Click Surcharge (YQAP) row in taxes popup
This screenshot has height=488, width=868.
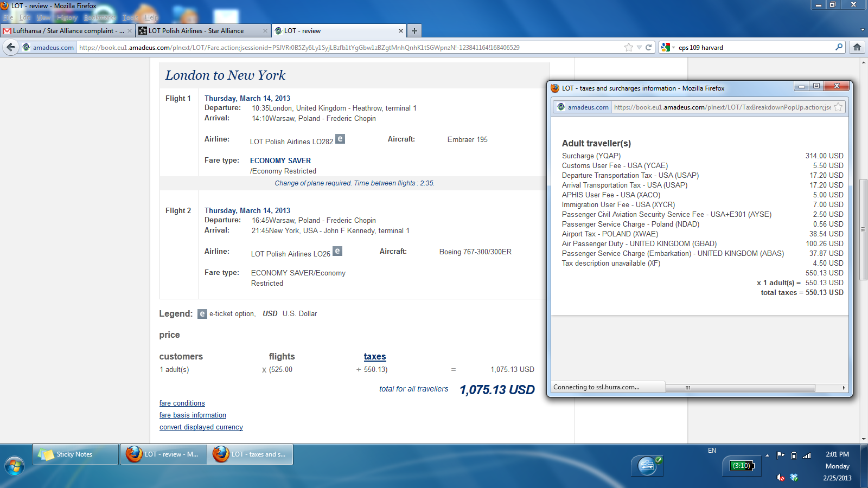pos(703,156)
